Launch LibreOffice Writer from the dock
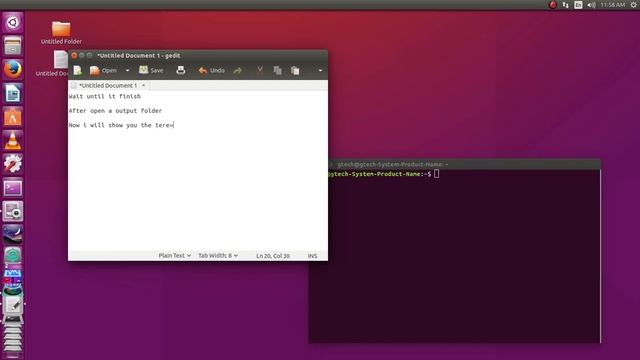The image size is (640, 360). (x=13, y=93)
